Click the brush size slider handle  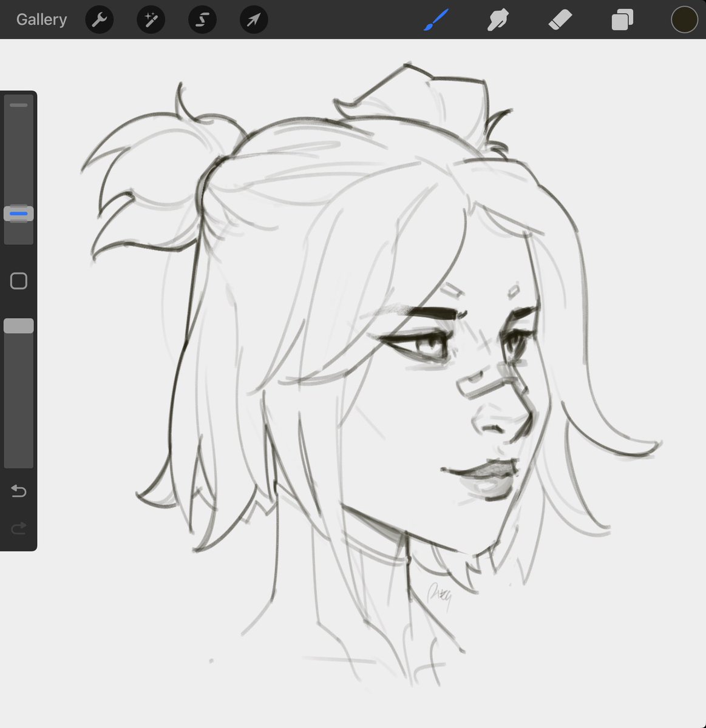19,214
